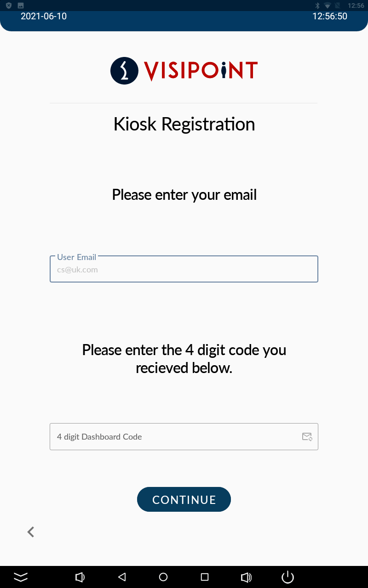The width and height of the screenshot is (368, 588).
Task: Click the VisiPoint circular logo icon
Action: point(124,71)
